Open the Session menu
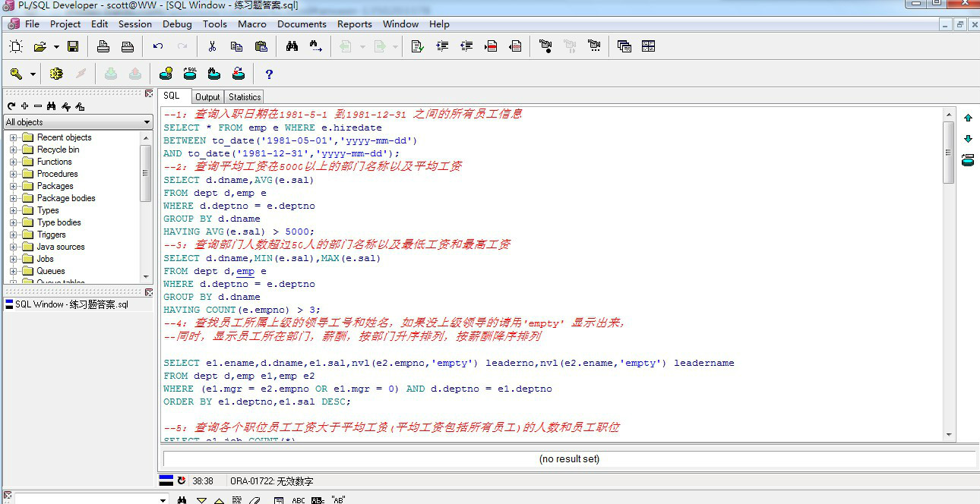Viewport: 980px width, 504px height. coord(135,24)
